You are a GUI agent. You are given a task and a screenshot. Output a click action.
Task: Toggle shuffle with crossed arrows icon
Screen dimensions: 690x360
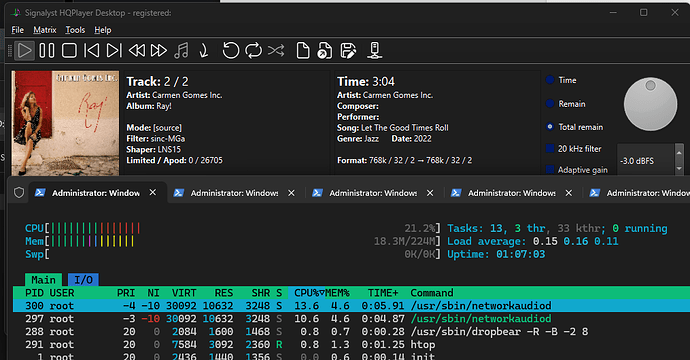[x=276, y=50]
